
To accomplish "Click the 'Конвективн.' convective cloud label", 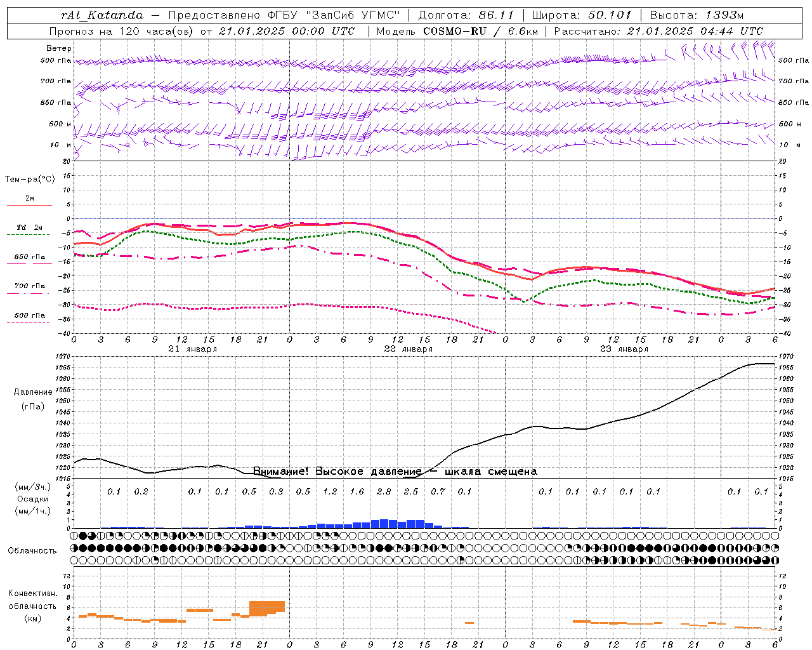I will point(32,594).
